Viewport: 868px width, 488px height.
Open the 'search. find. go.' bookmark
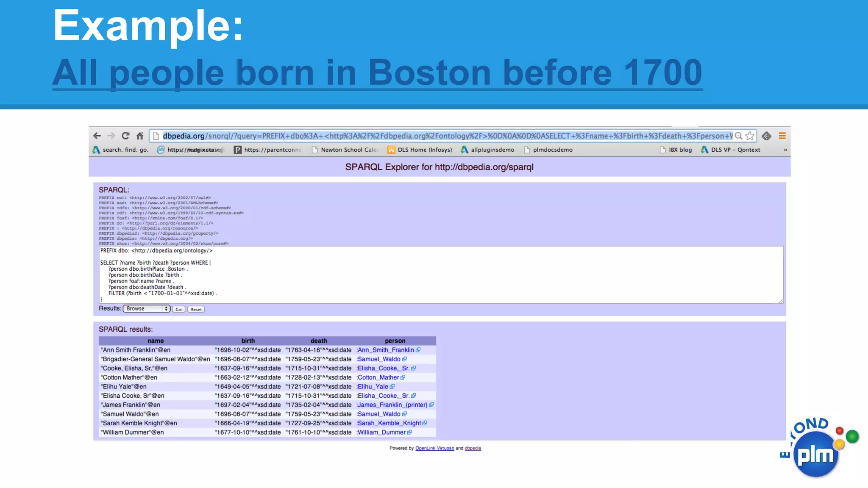120,150
